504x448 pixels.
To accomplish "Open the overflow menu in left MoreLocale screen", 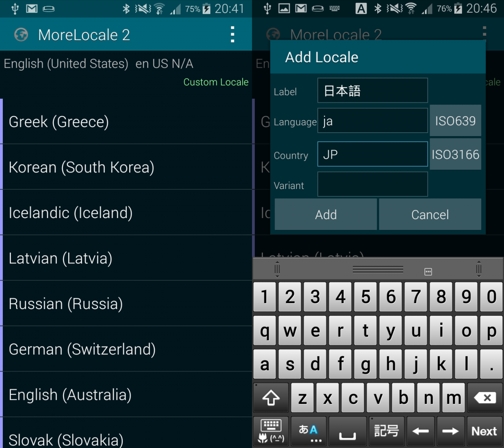I will (x=233, y=35).
